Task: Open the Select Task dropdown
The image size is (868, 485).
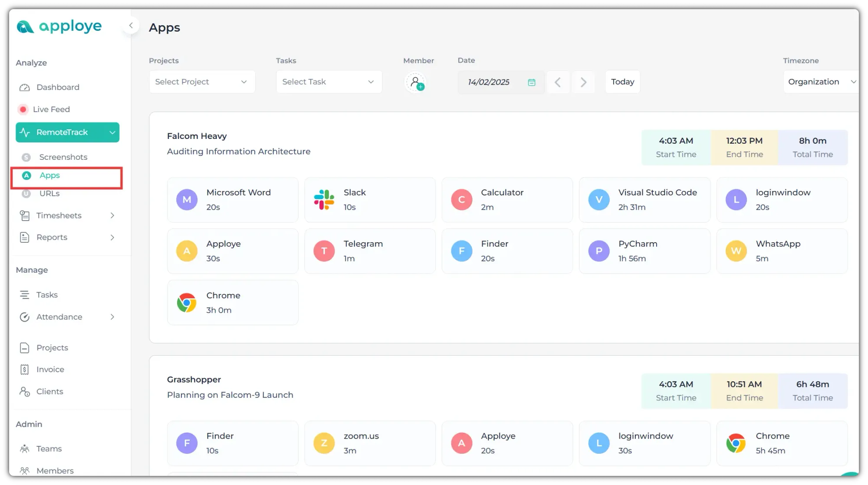Action: coord(329,82)
